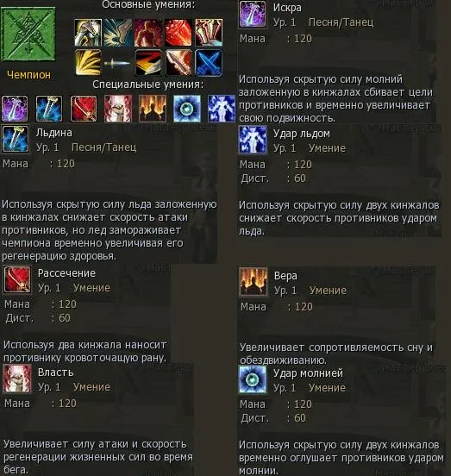Select the Удар льдом skill icon

click(x=253, y=140)
